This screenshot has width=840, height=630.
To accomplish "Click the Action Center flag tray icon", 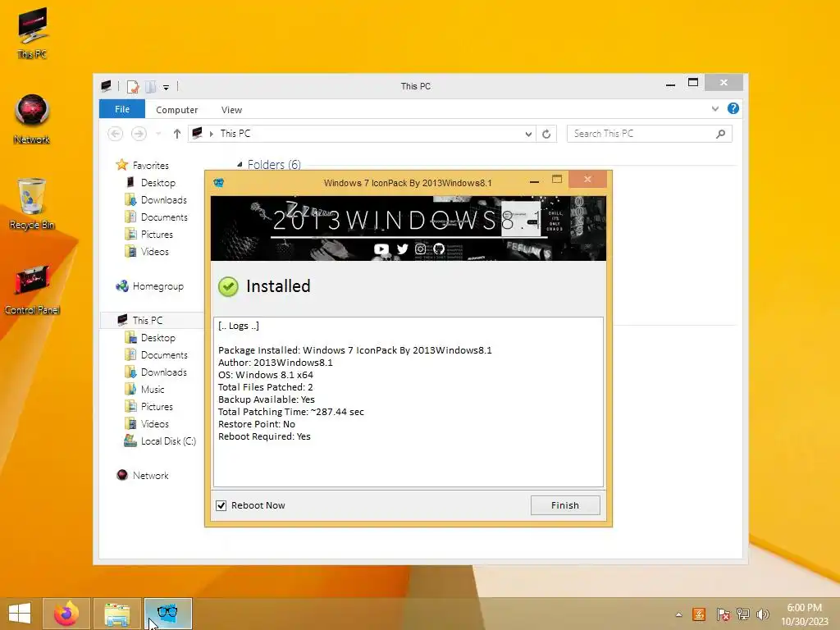I will (723, 614).
